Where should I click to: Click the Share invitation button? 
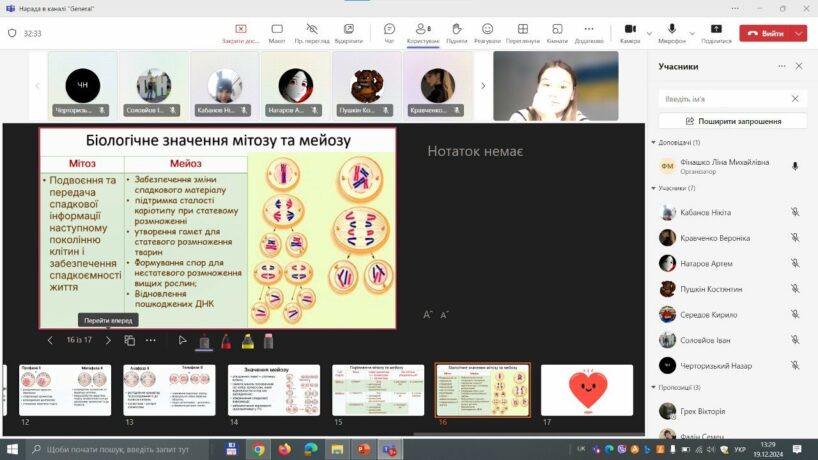coord(732,121)
